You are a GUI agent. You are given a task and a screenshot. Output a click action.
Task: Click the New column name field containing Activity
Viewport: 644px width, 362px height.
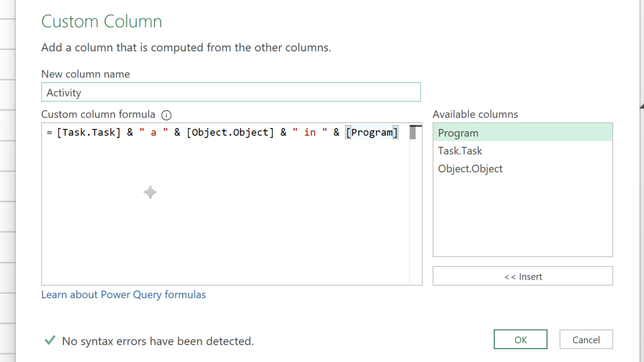230,93
